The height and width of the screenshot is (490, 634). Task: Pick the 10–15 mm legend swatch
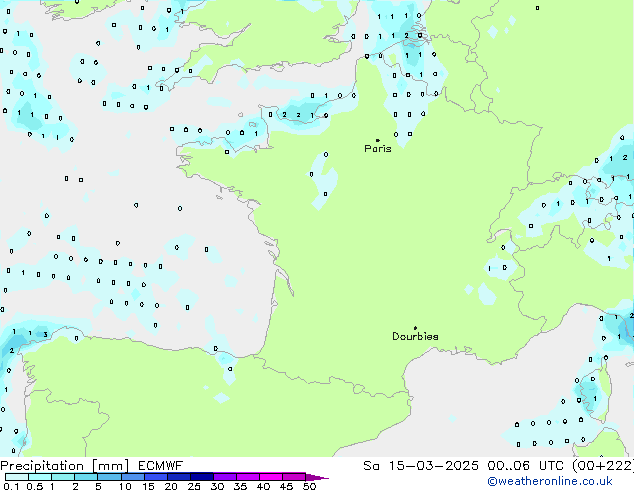[x=132, y=477]
